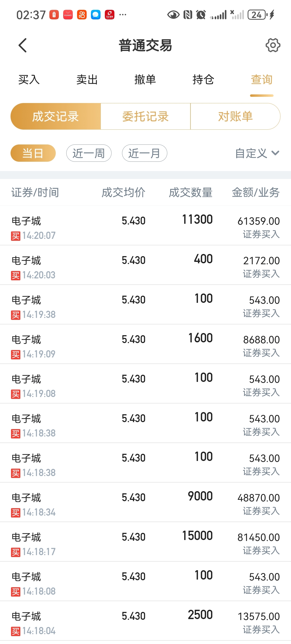Screen dimensions: 291x644
Task: Switch to the 委托记录 segment
Action: 145,116
